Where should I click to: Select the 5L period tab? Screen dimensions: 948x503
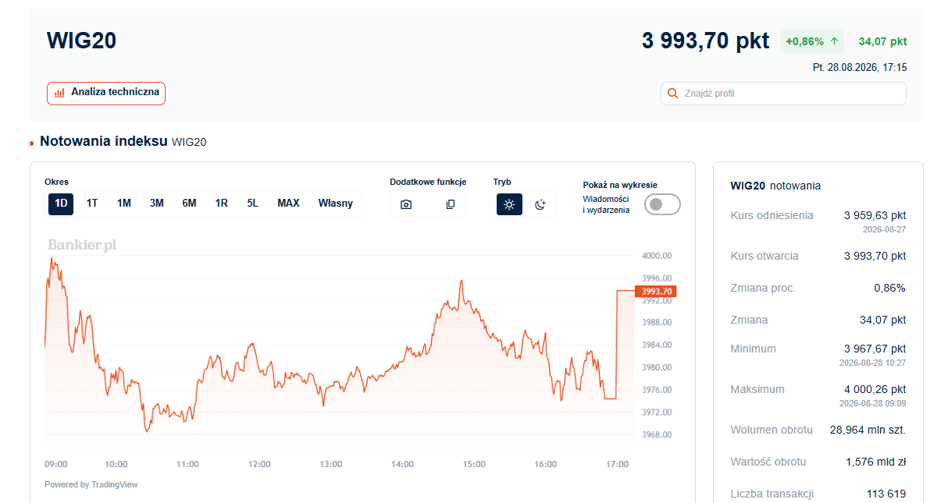coord(253,204)
